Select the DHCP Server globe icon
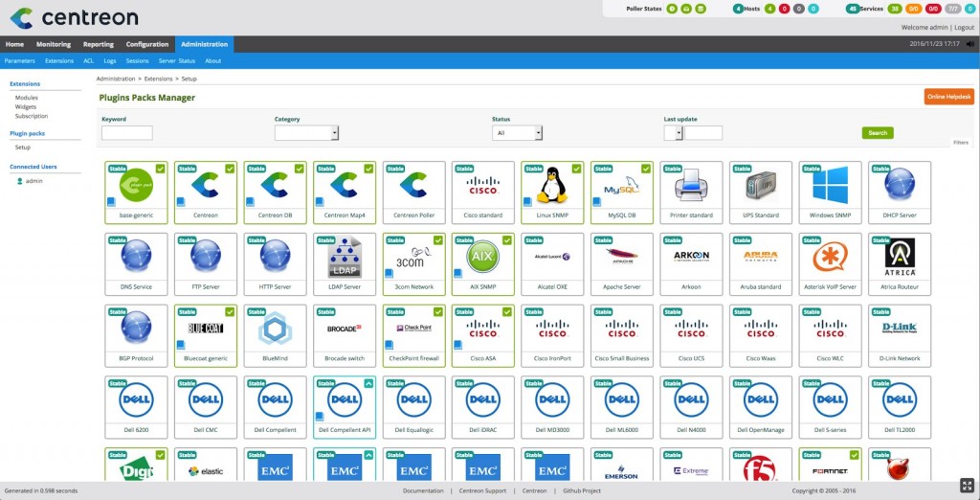980x500 pixels. click(x=900, y=184)
